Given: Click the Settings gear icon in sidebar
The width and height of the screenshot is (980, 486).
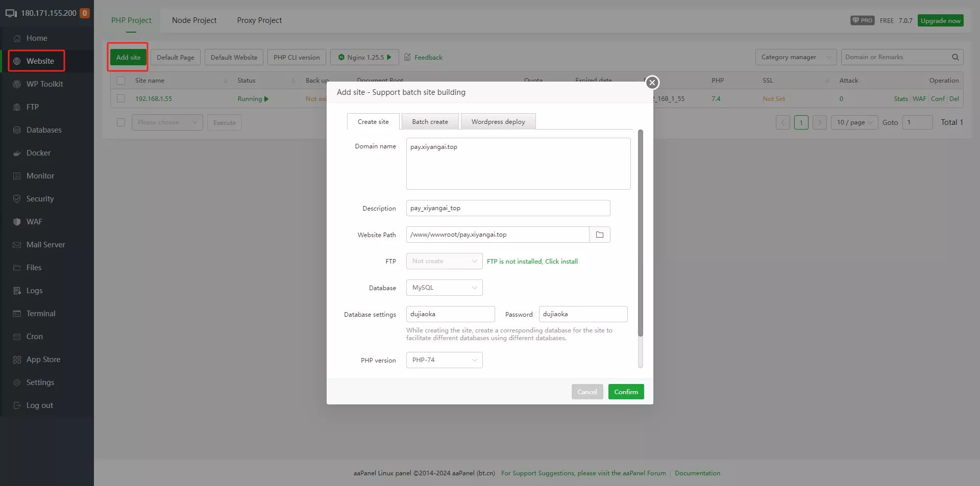Looking at the screenshot, I should coord(17,382).
